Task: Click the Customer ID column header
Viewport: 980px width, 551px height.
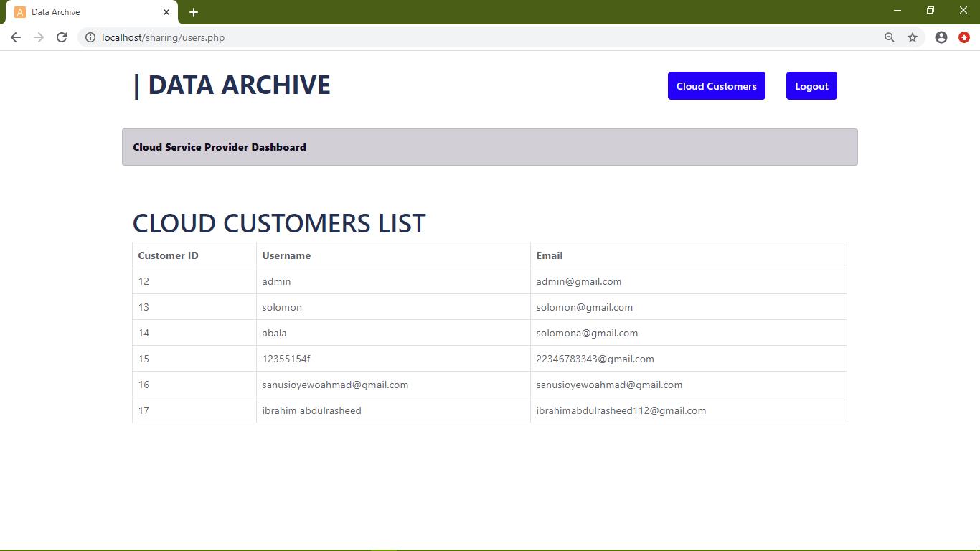Action: [169, 255]
